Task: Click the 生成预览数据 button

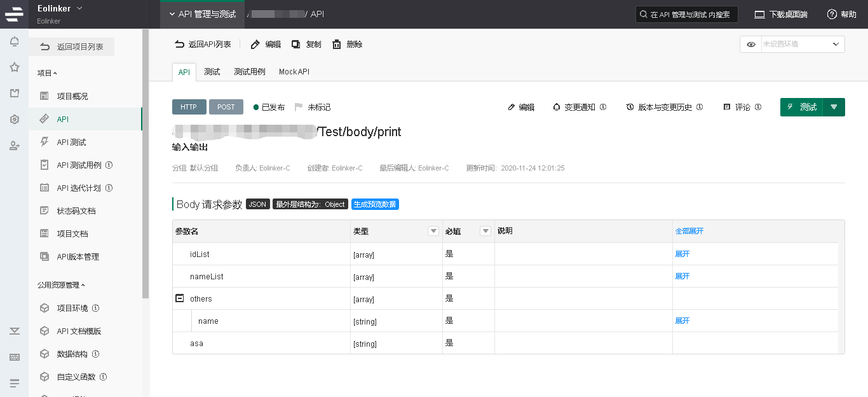Action: pyautogui.click(x=375, y=204)
